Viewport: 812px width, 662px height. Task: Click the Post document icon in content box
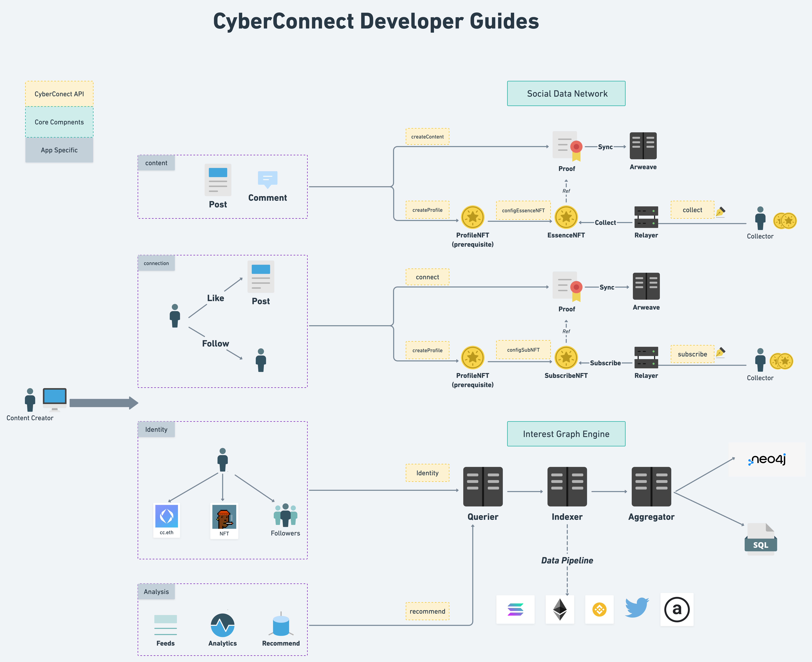pyautogui.click(x=218, y=180)
